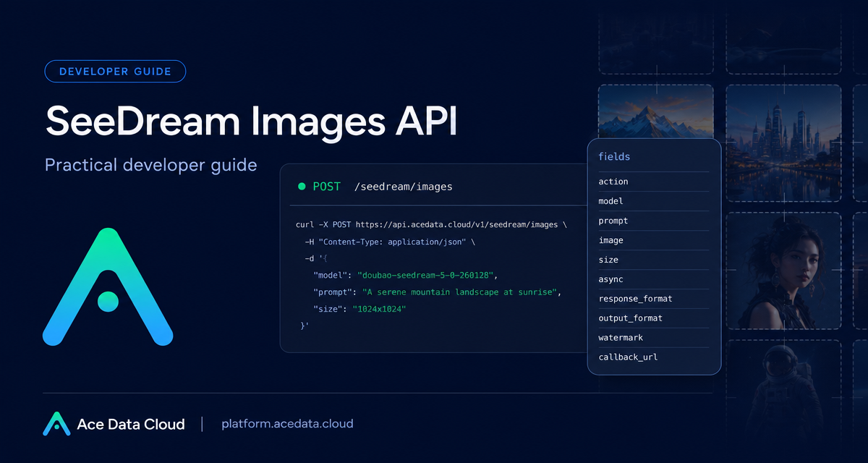The height and width of the screenshot is (463, 868).
Task: Click the "size" 1024x1024 line
Action: [360, 309]
